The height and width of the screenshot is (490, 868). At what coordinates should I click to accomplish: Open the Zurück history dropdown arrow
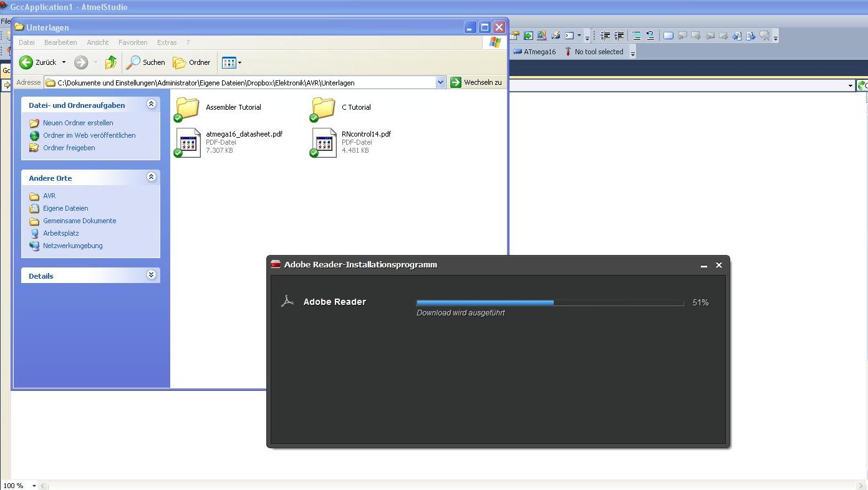(x=64, y=62)
